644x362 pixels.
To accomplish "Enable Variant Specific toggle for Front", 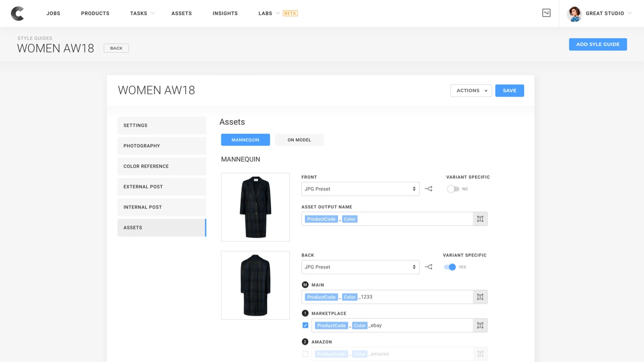I will [x=453, y=189].
